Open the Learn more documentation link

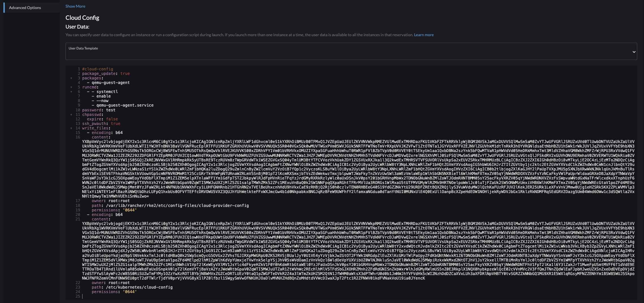(423, 35)
